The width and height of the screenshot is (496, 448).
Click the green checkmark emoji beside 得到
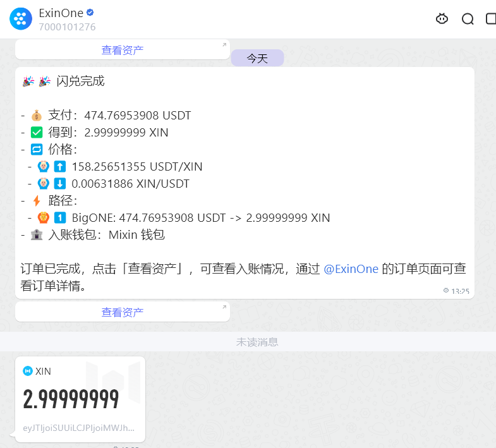click(37, 132)
